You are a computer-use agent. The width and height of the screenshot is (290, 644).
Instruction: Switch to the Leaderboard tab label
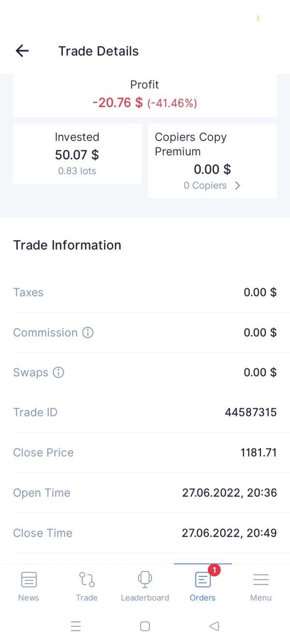pos(145,598)
